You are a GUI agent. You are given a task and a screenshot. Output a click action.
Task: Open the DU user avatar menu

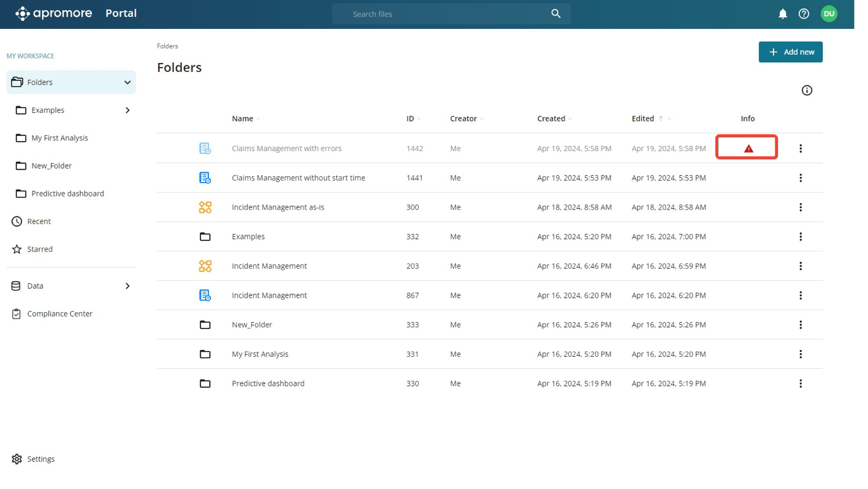[829, 14]
